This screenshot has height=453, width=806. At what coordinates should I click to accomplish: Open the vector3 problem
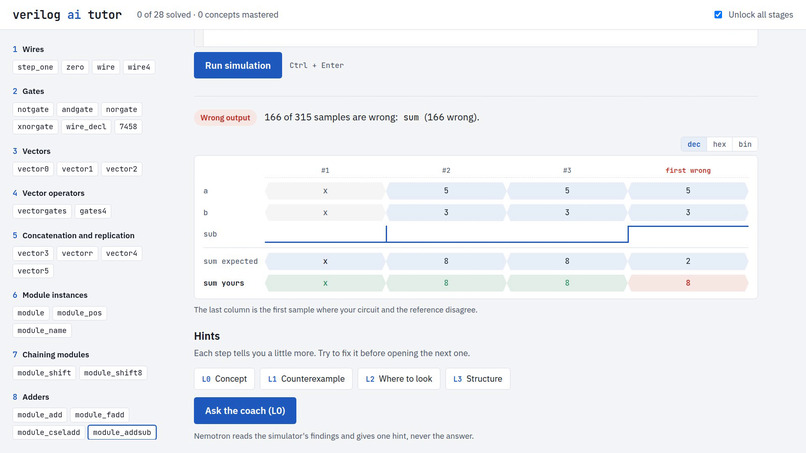tap(33, 253)
